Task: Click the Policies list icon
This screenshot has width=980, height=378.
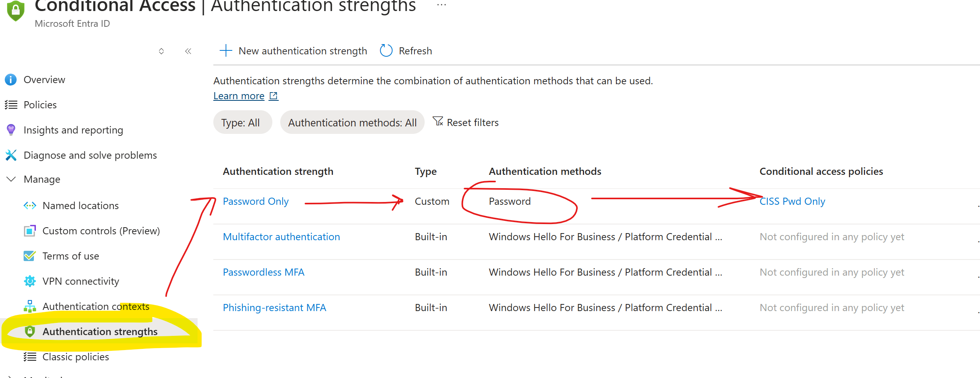Action: pos(11,105)
